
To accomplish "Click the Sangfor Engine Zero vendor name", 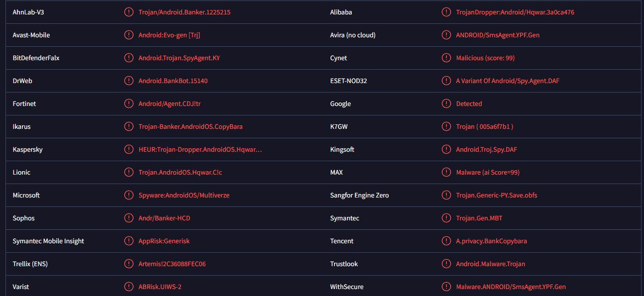I will [x=359, y=195].
